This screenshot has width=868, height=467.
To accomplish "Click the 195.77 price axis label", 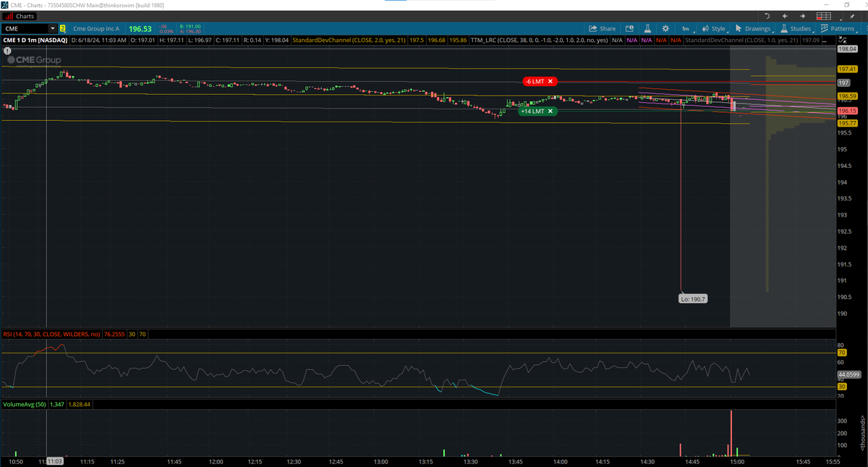I will [x=847, y=124].
